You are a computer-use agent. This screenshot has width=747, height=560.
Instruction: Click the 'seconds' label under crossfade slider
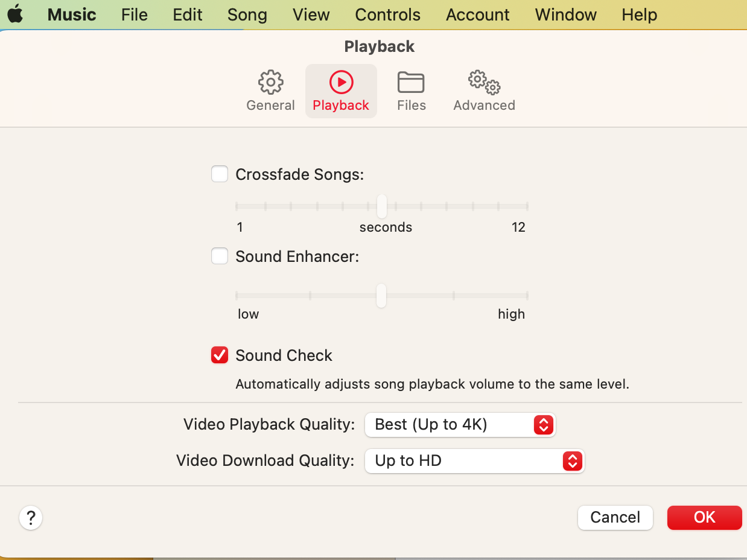pos(386,227)
